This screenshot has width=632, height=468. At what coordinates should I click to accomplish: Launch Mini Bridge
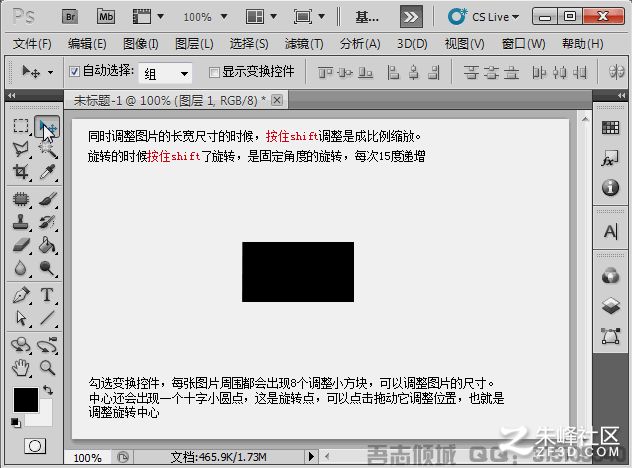tap(106, 17)
